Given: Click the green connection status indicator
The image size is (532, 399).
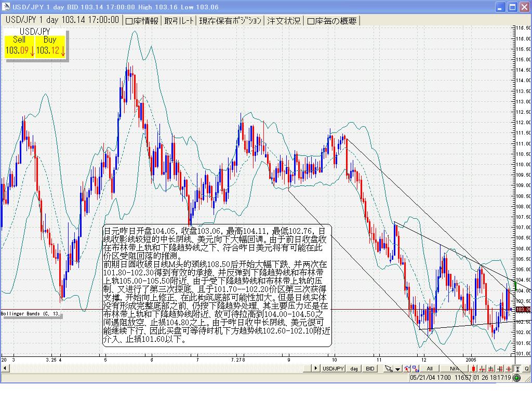Looking at the screenshot, I should tap(517, 378).
